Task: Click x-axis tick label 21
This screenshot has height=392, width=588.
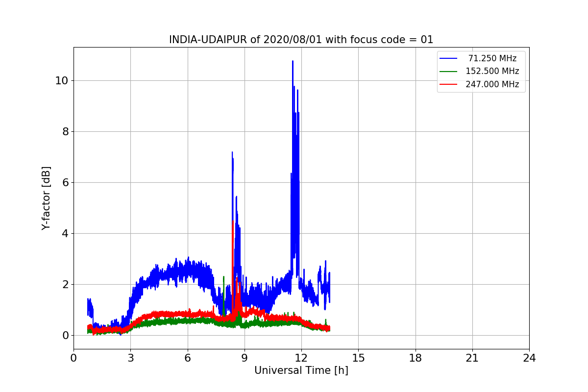Action: click(472, 358)
